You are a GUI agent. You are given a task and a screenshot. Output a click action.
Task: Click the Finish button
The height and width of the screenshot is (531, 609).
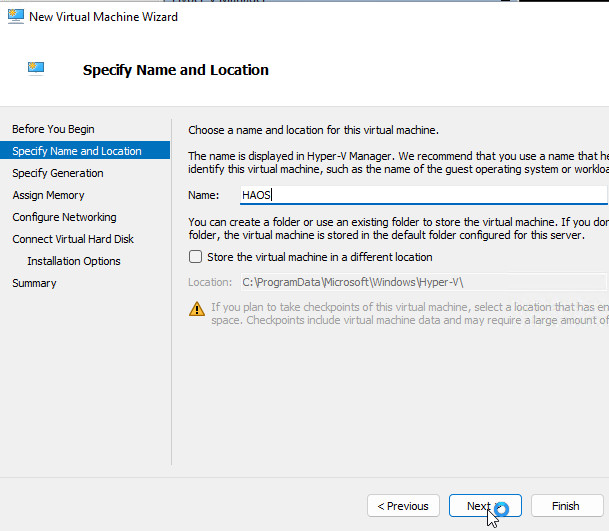pyautogui.click(x=566, y=506)
